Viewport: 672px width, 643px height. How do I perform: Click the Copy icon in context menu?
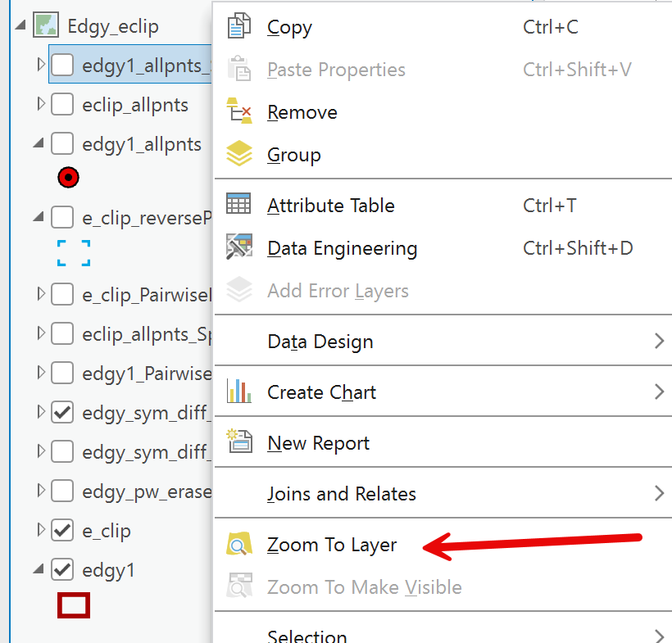238,26
